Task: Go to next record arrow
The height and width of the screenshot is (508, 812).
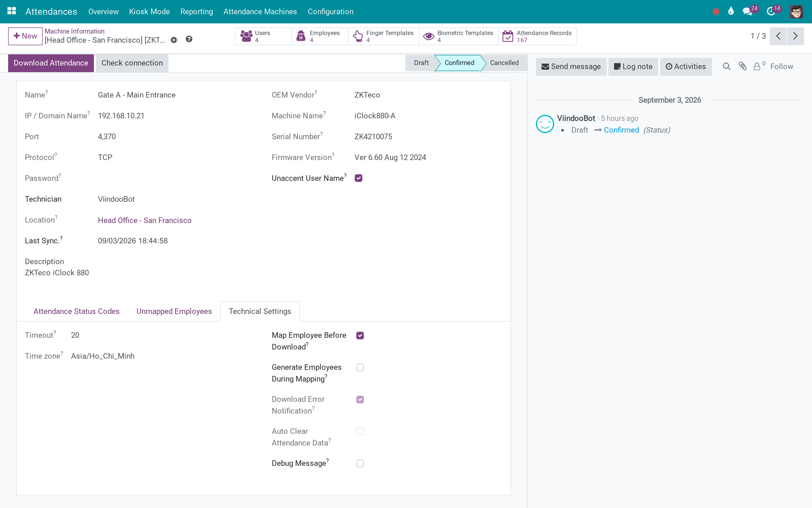Action: point(795,36)
